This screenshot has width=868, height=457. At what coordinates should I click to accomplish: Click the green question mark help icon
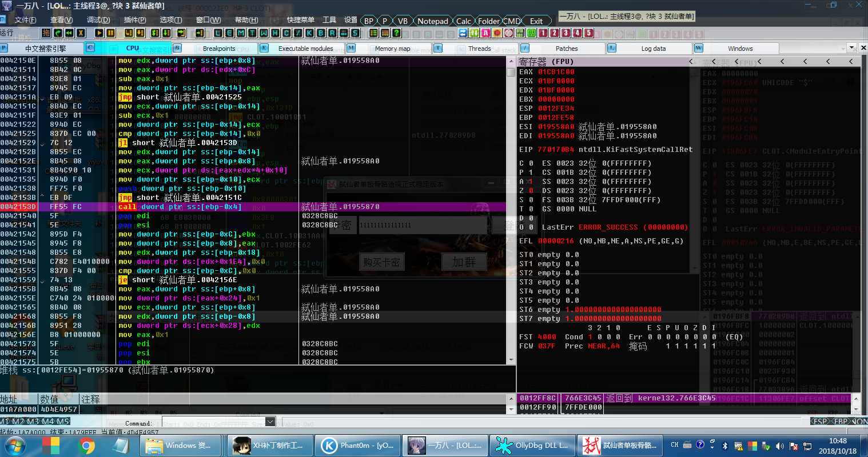(x=396, y=33)
